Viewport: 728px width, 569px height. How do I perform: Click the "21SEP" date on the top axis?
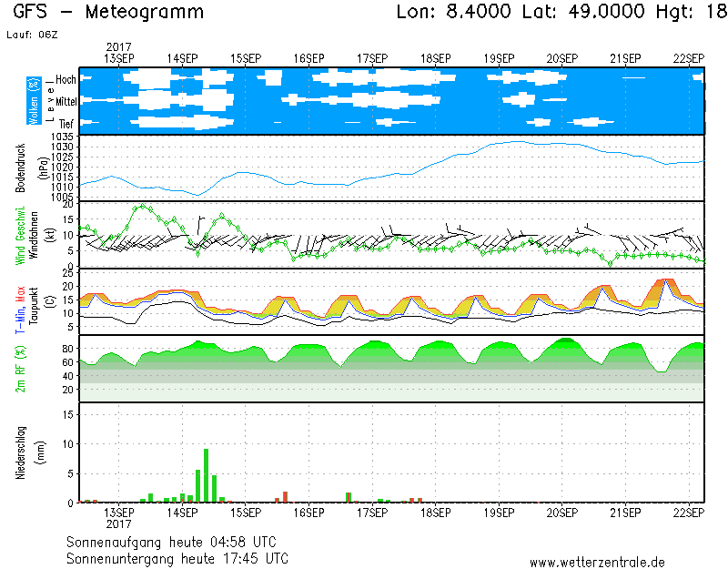coord(625,58)
